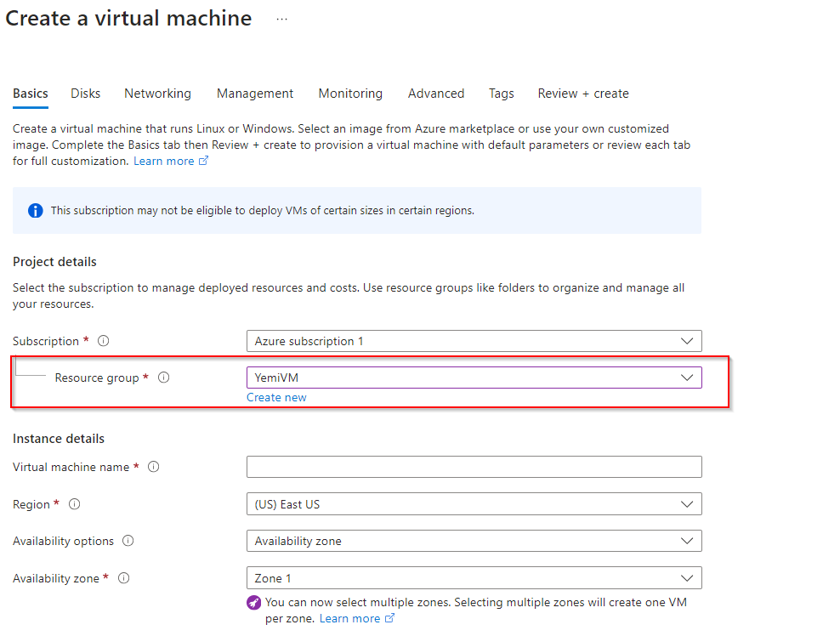Click info icon beside Resource group label

[x=164, y=378]
